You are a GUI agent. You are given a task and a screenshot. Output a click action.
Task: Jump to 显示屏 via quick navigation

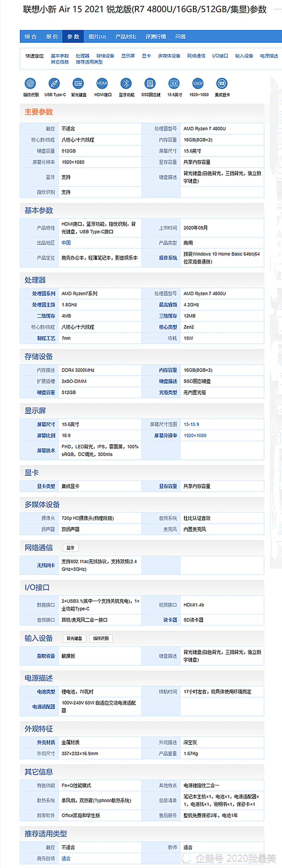(x=128, y=56)
